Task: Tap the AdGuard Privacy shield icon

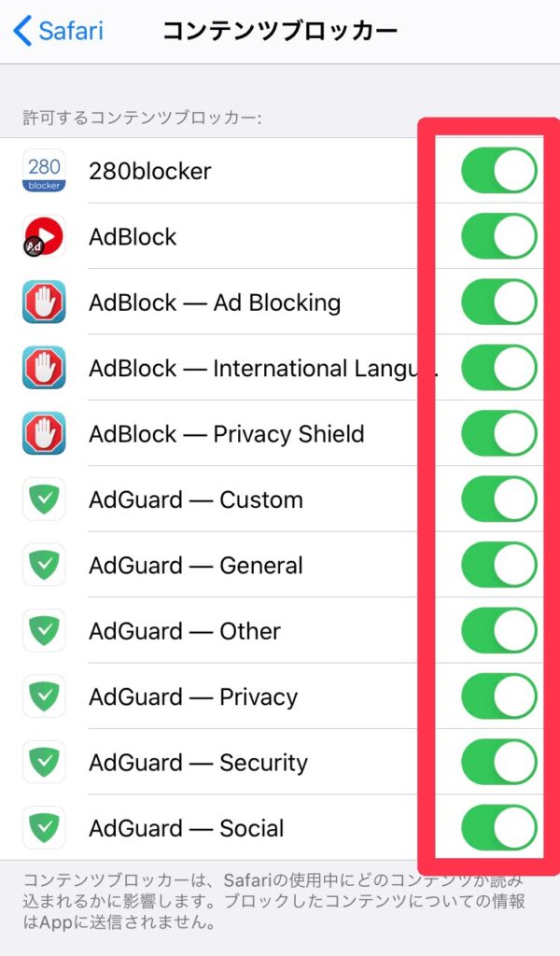Action: 44,696
